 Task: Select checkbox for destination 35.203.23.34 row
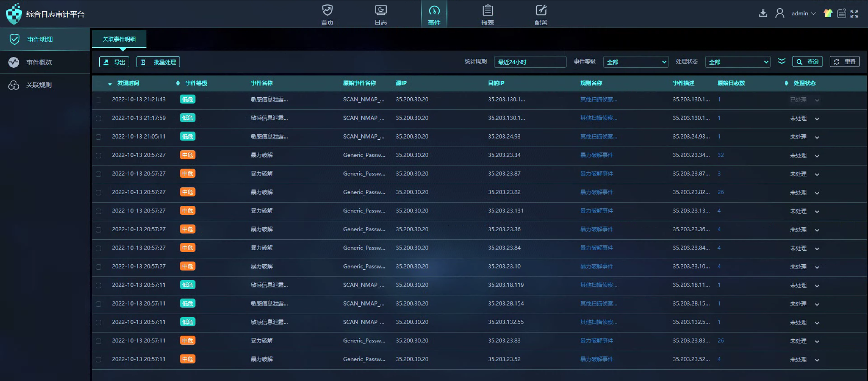pyautogui.click(x=99, y=156)
